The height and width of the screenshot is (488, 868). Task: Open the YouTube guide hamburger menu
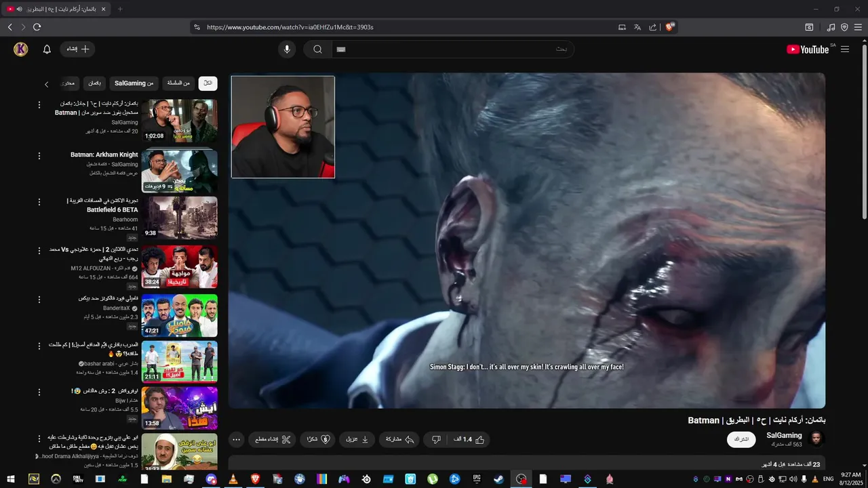click(x=845, y=49)
